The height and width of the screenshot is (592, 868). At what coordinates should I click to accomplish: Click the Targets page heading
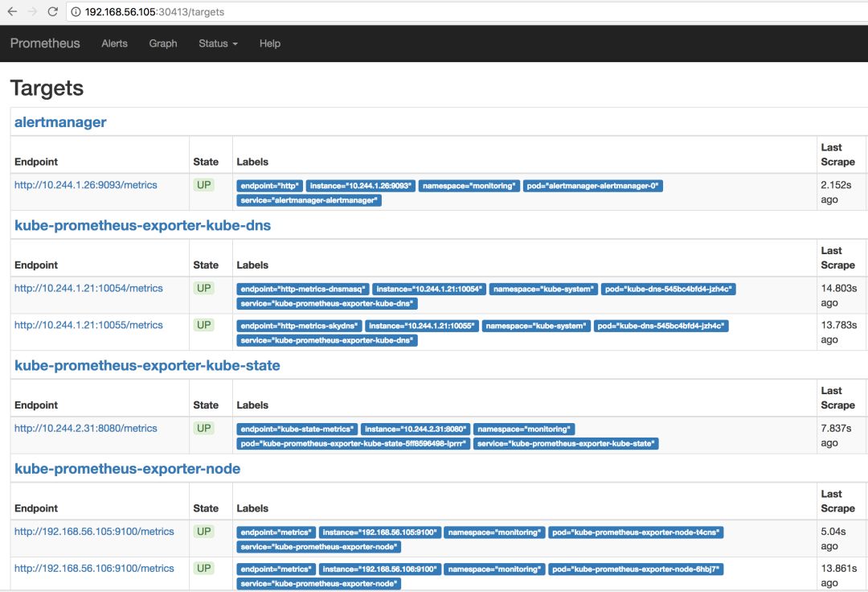point(47,88)
